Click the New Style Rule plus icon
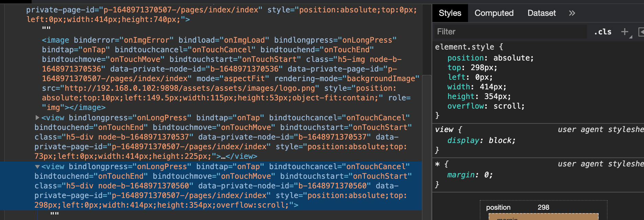This screenshot has width=644, height=220. click(624, 32)
